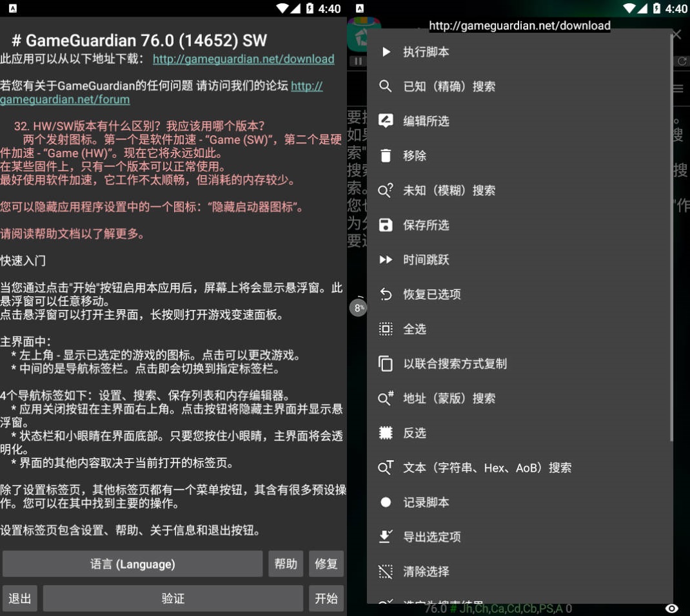
Task: Select 执行脚本 menu entry
Action: (519, 52)
